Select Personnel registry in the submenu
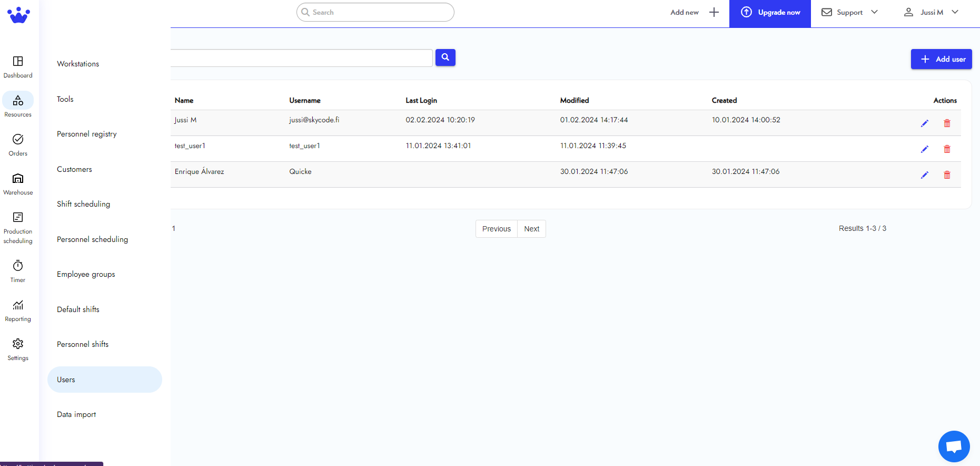Screen dimensions: 980x466 click(87, 134)
